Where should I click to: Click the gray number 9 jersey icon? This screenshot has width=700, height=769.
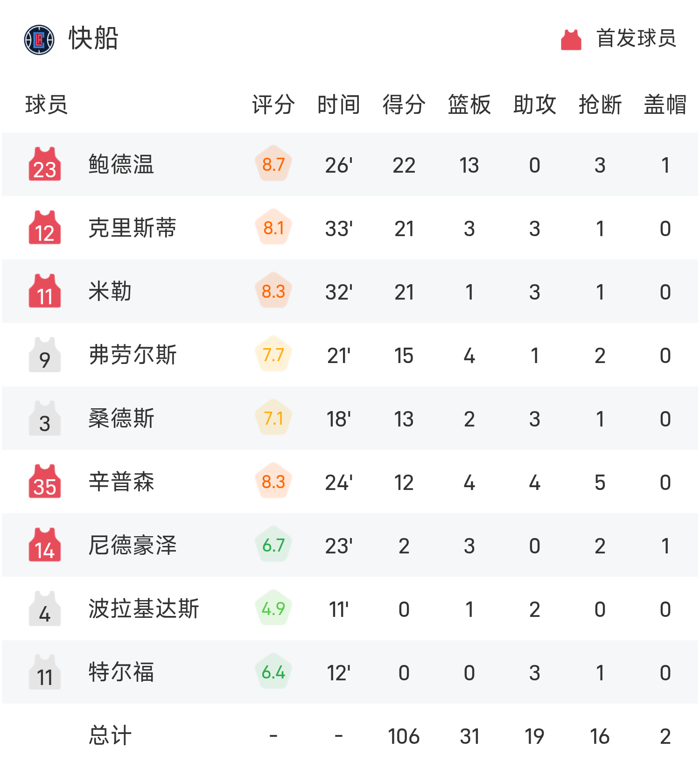click(45, 355)
